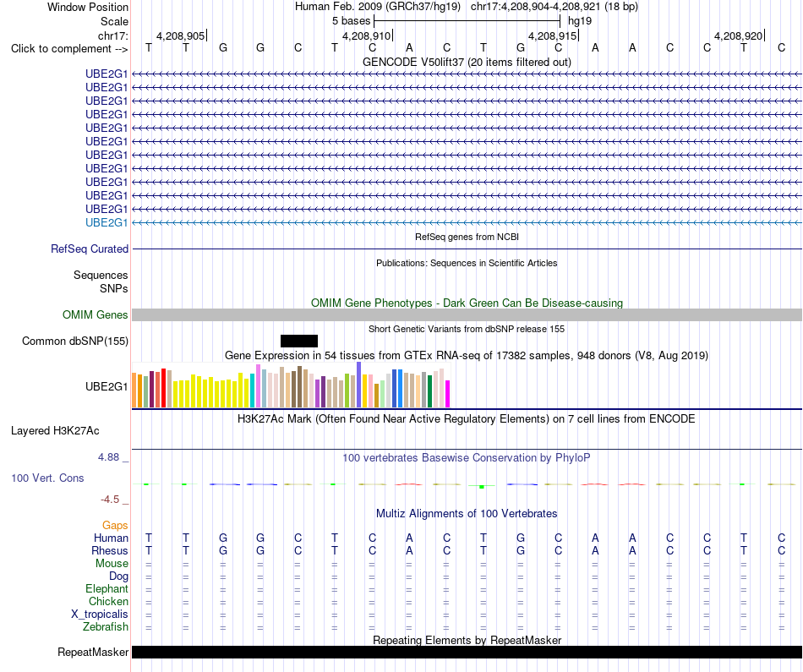
Task: Click the black Common dbSNP variant block
Action: 299,341
